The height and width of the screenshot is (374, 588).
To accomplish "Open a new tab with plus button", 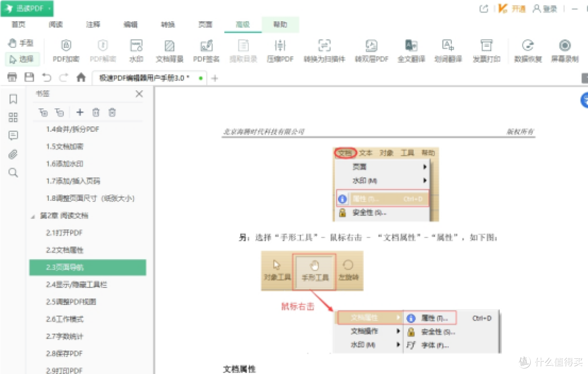I will pyautogui.click(x=215, y=78).
